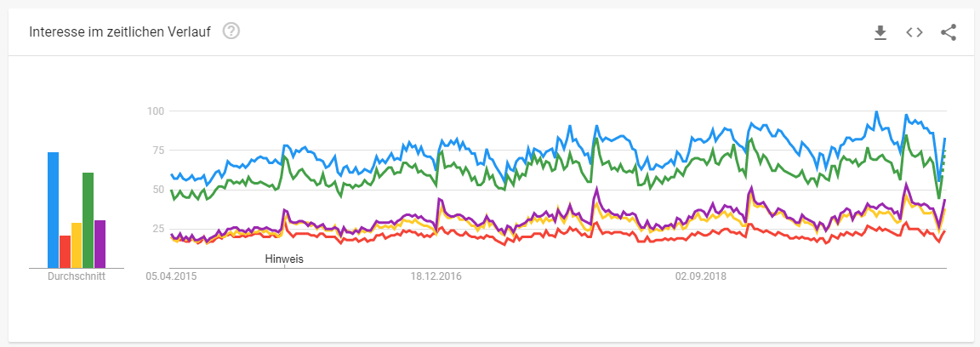Screen dimensions: 980x347
Task: Click the 100 y-axis label
Action: (154, 111)
